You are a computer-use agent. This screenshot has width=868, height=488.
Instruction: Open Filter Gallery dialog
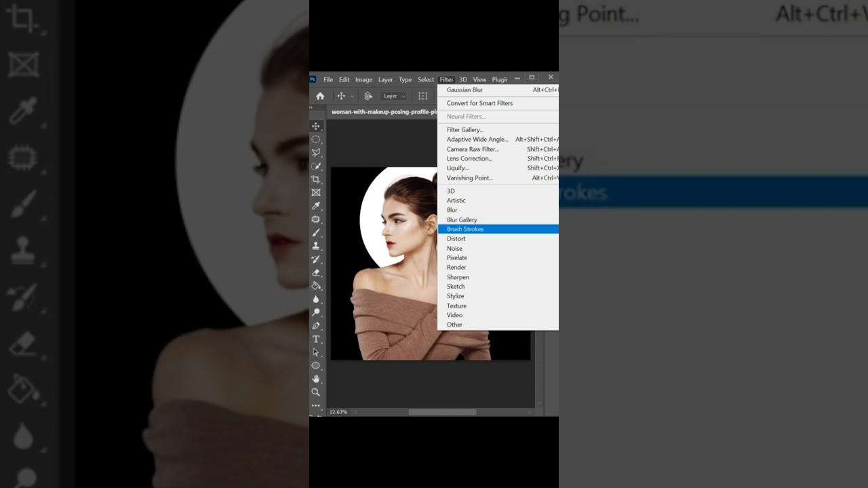tap(498, 129)
